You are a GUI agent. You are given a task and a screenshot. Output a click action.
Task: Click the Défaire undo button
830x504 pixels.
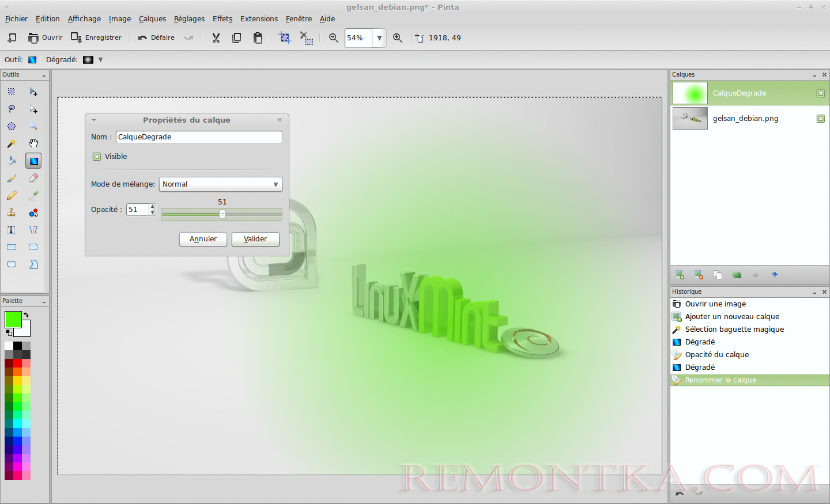pos(156,38)
